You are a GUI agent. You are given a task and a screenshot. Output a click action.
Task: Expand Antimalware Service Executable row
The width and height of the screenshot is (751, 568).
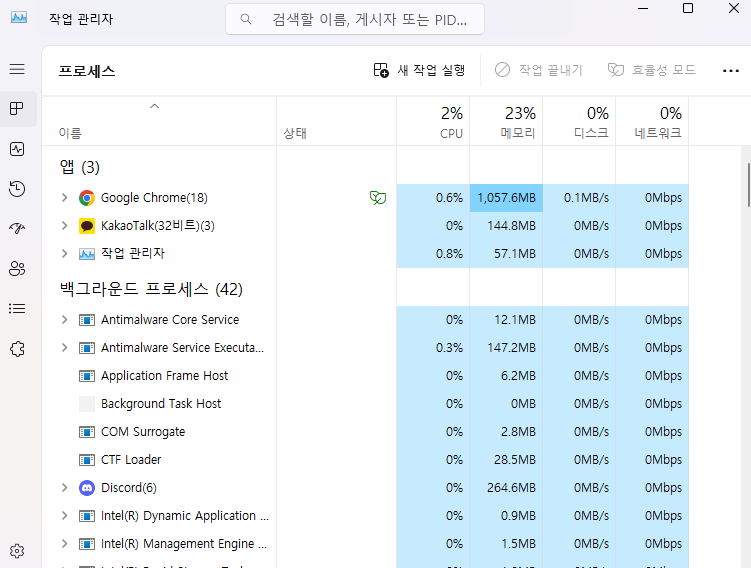coord(65,348)
